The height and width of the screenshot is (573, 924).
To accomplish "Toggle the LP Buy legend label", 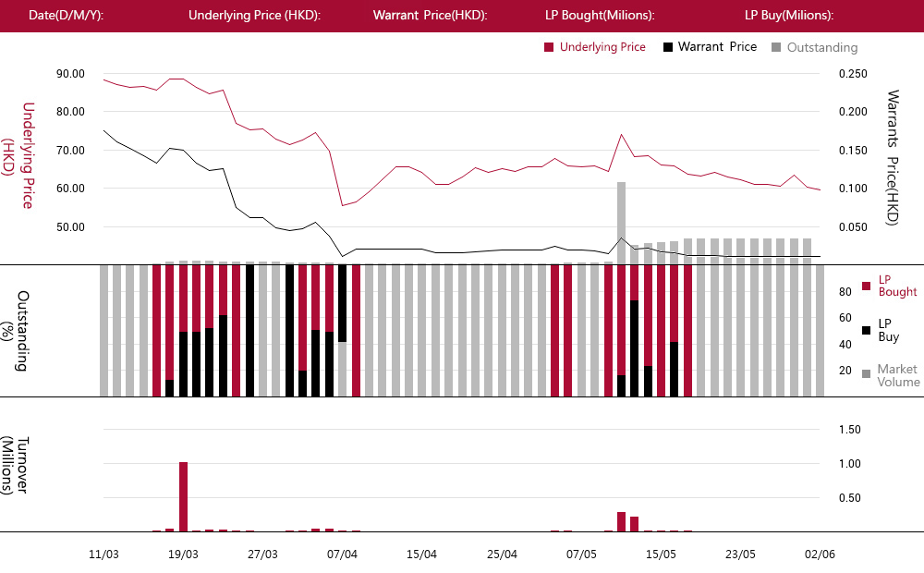I will tap(889, 330).
